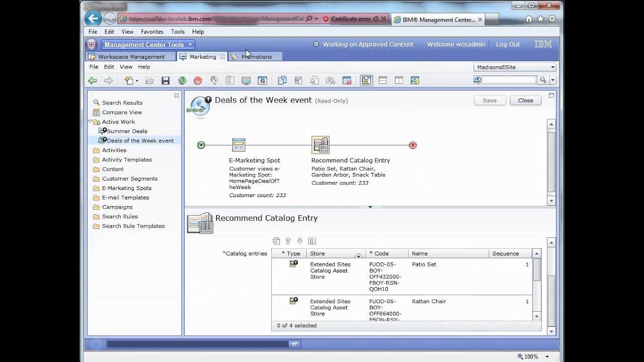Image resolution: width=644 pixels, height=362 pixels.
Task: Open the Activity Templates folder
Action: coord(127,160)
